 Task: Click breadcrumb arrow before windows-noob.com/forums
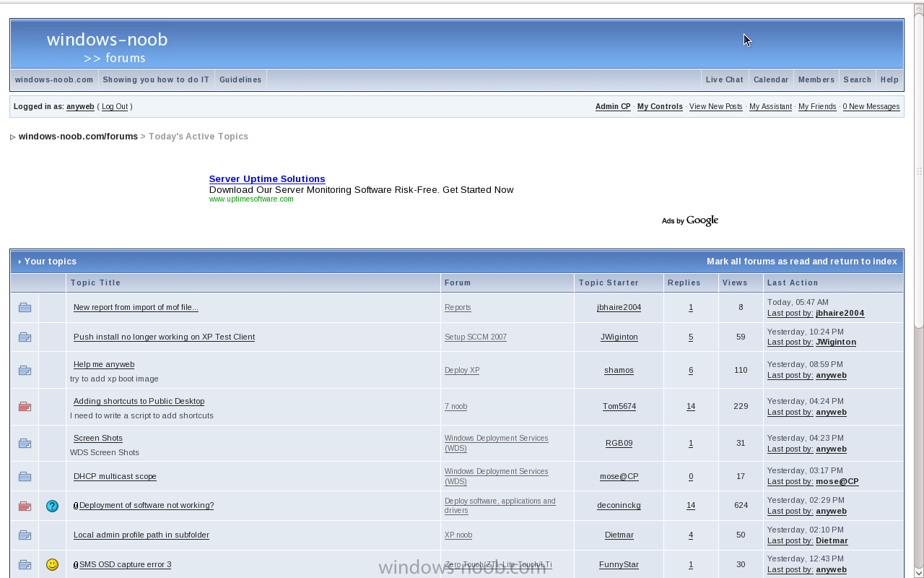pyautogui.click(x=13, y=137)
